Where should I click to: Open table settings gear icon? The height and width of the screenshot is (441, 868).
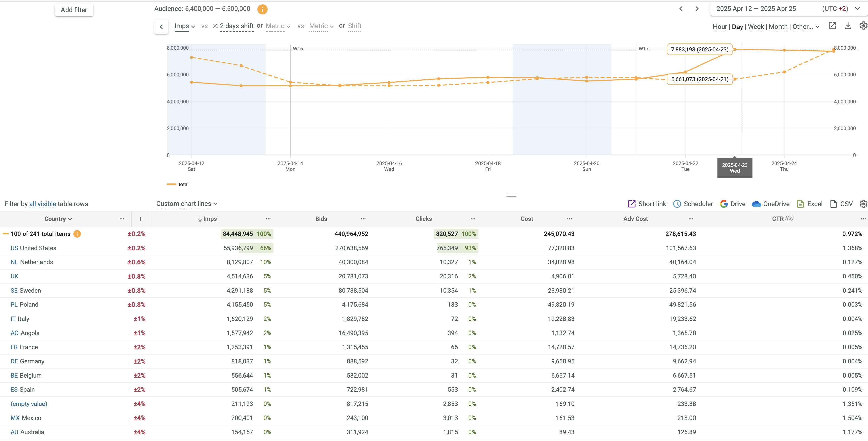pyautogui.click(x=863, y=204)
